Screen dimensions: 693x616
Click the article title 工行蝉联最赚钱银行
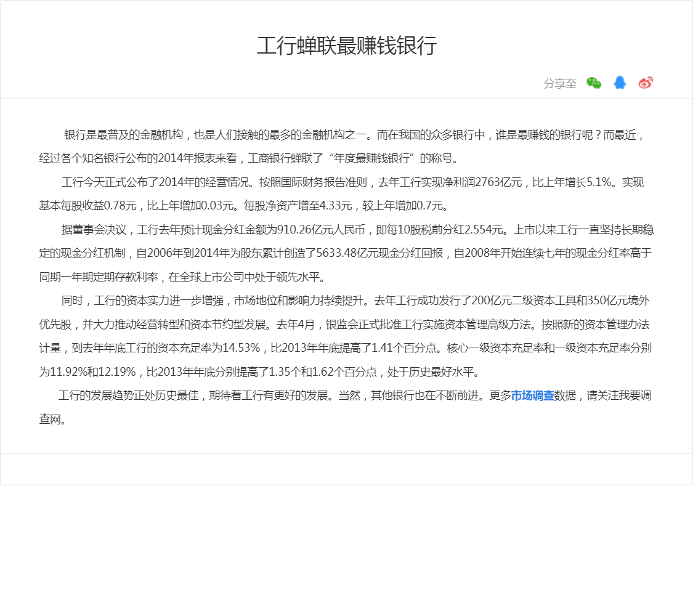click(346, 46)
